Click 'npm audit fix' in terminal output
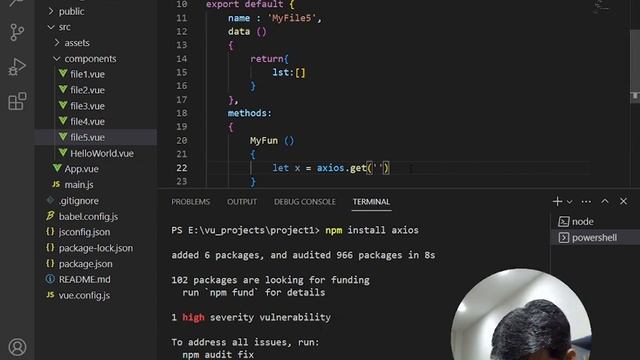The width and height of the screenshot is (640, 360). point(218,354)
